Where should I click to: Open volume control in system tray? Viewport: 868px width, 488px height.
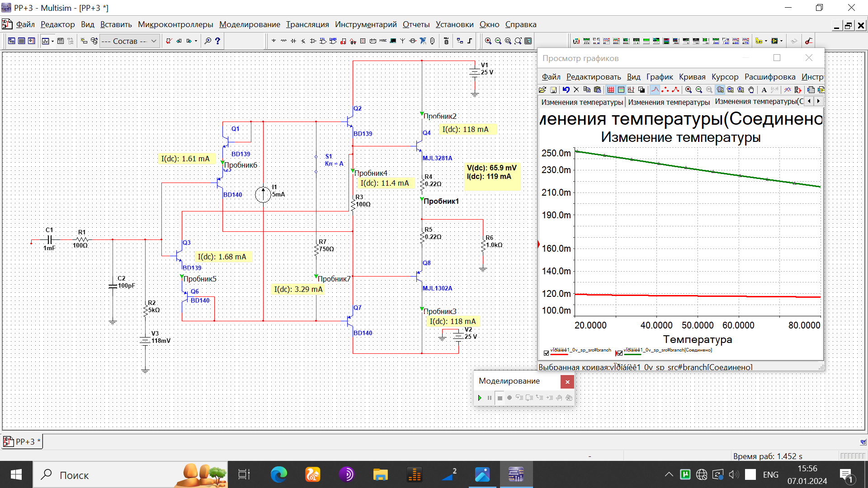(734, 474)
